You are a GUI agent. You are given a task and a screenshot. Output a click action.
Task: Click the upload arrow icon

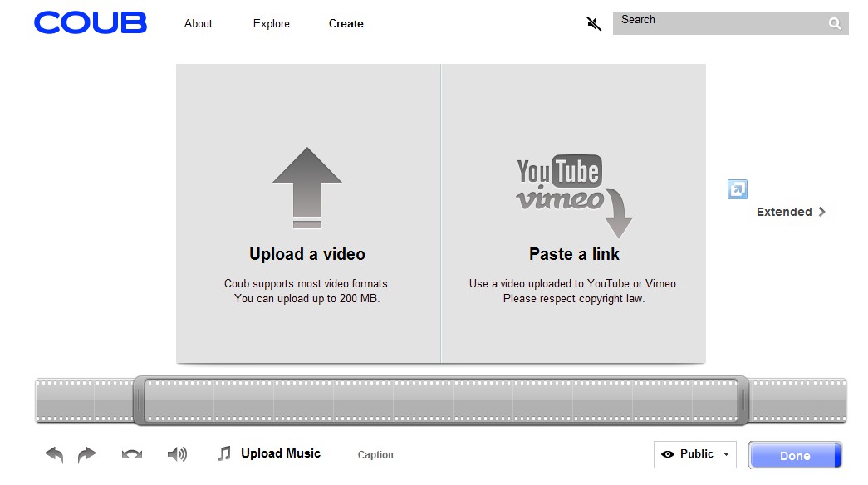click(307, 188)
